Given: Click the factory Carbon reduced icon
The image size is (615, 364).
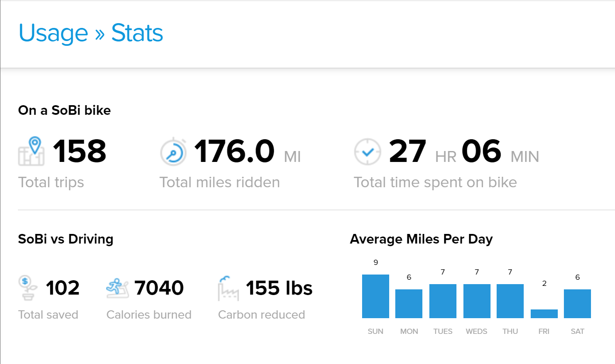Looking at the screenshot, I should [x=228, y=288].
